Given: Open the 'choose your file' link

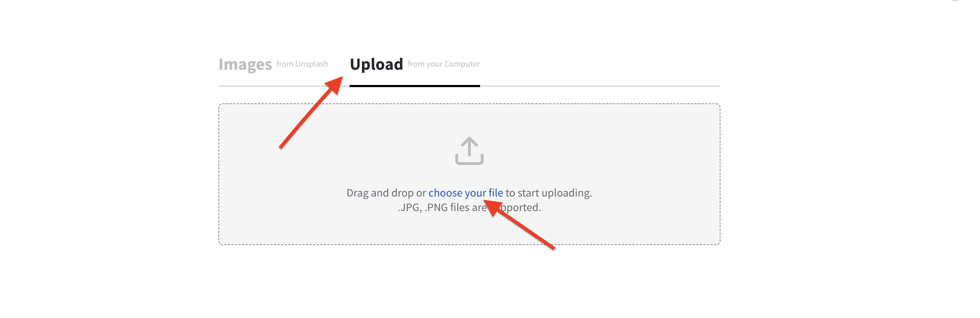Looking at the screenshot, I should click(x=466, y=193).
